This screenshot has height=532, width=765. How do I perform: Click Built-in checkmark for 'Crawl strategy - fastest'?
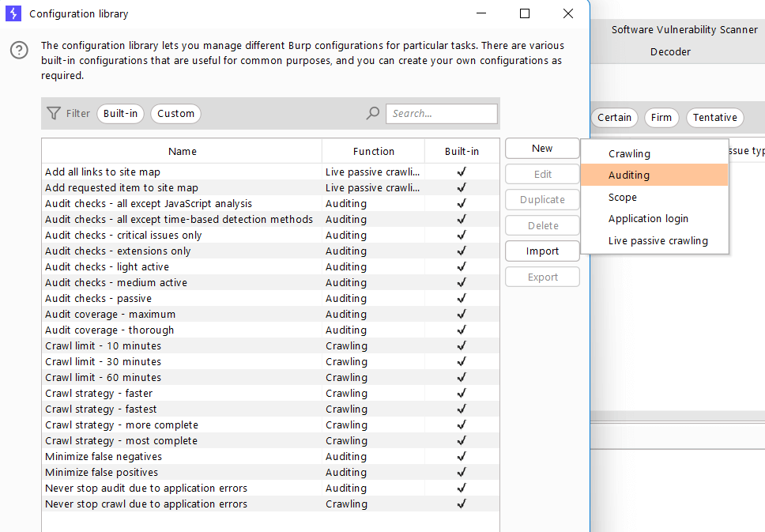[x=462, y=409]
